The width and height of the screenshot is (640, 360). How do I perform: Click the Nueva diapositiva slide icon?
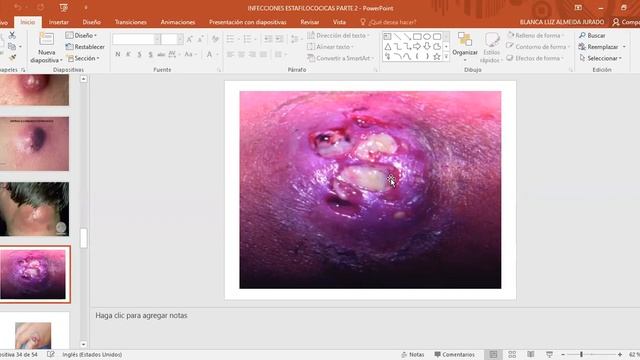pos(46,40)
